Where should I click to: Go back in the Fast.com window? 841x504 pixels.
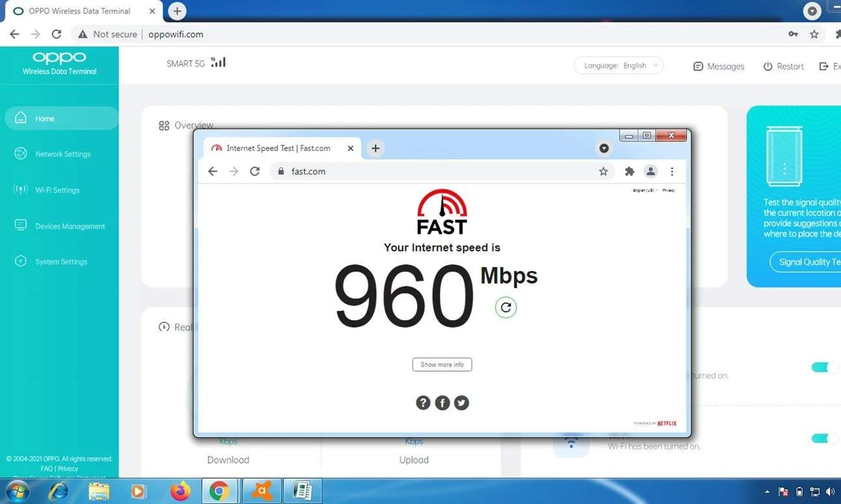[x=212, y=171]
